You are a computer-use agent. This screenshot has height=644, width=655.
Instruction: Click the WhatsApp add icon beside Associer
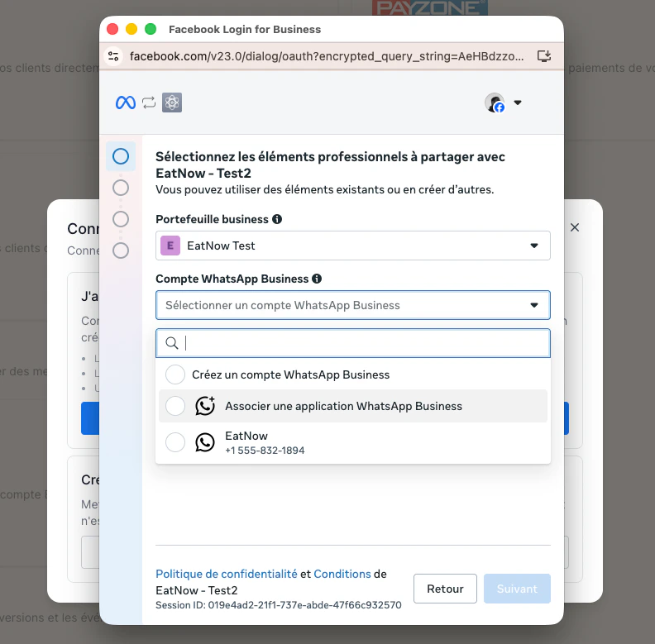[x=205, y=406]
